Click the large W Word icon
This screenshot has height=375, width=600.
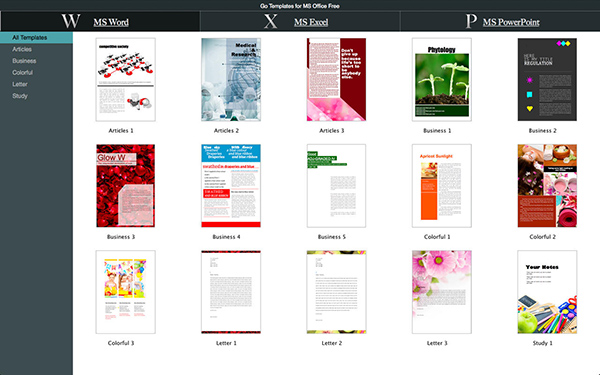click(71, 21)
